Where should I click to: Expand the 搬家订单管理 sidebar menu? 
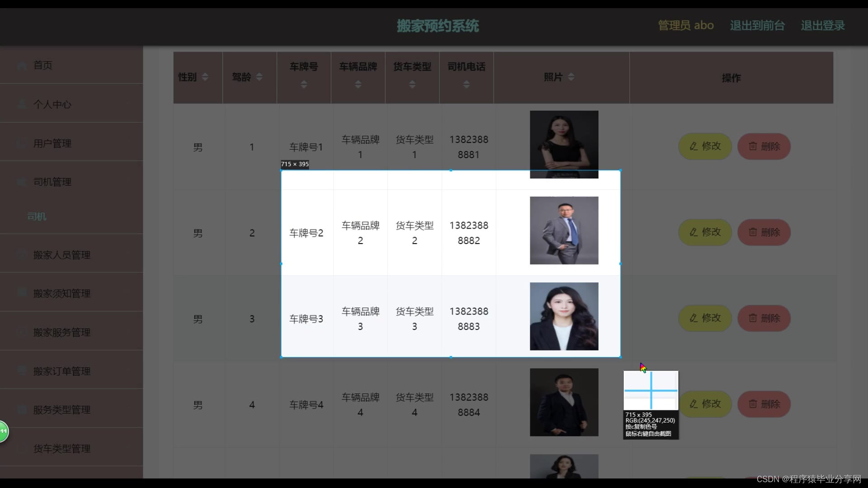(x=61, y=371)
